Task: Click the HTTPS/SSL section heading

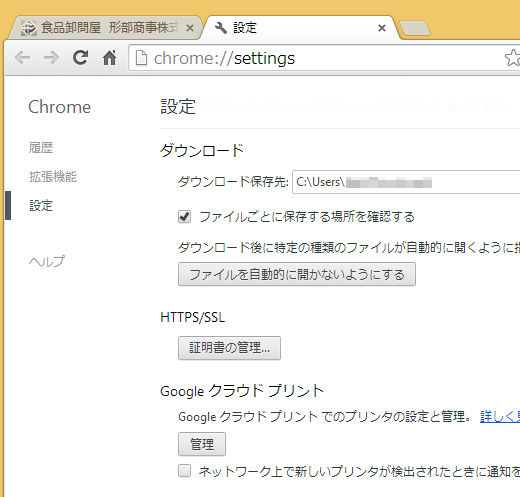Action: 193,317
